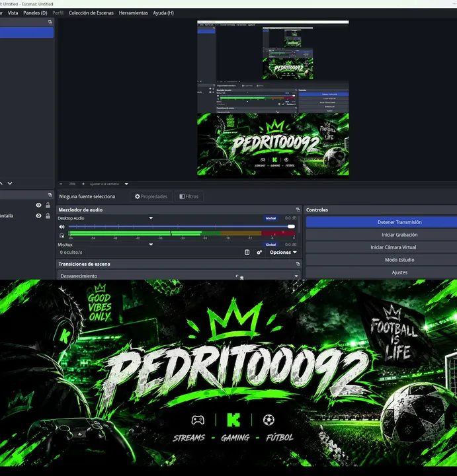Image resolution: width=457 pixels, height=476 pixels.
Task: Undock the scenes panel with its pop-out icon
Action: [x=50, y=22]
